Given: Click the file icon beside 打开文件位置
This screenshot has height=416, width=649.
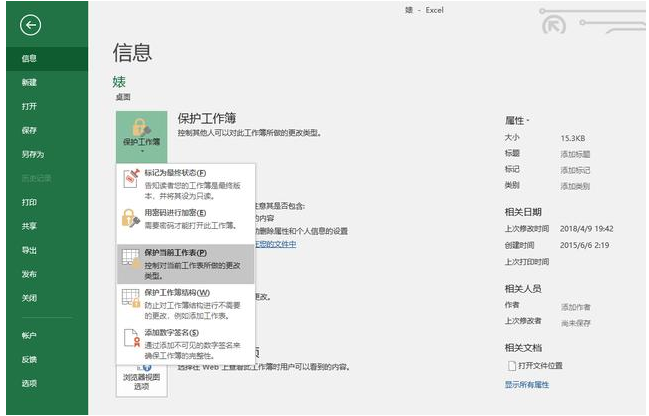Looking at the screenshot, I should pos(512,366).
